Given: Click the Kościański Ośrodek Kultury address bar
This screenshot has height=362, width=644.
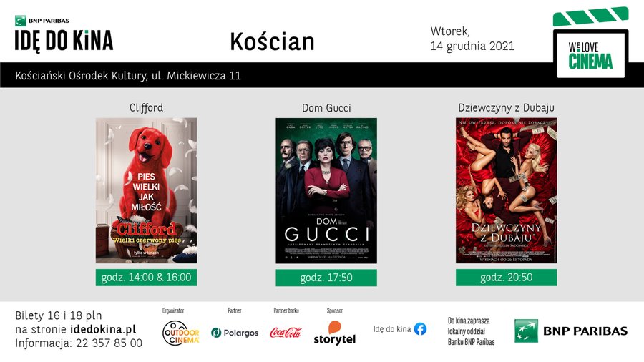Looking at the screenshot, I should click(x=322, y=75).
